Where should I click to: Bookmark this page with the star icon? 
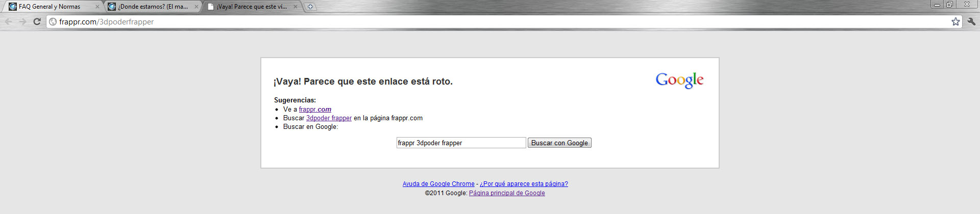pos(955,21)
